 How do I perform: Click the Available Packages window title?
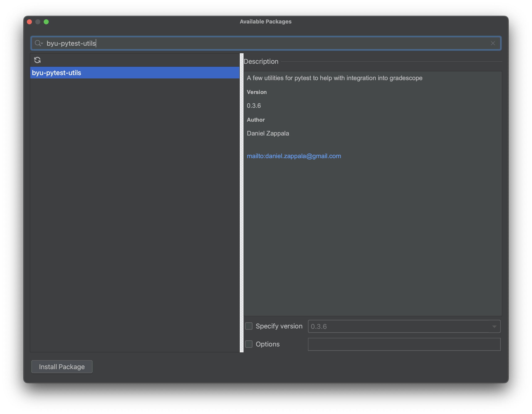(266, 22)
